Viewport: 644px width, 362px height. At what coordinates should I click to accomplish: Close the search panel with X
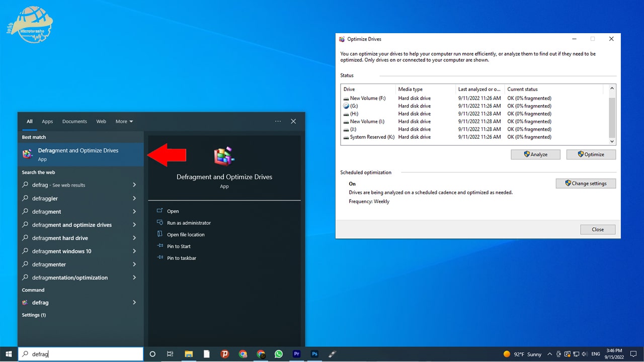tap(293, 121)
